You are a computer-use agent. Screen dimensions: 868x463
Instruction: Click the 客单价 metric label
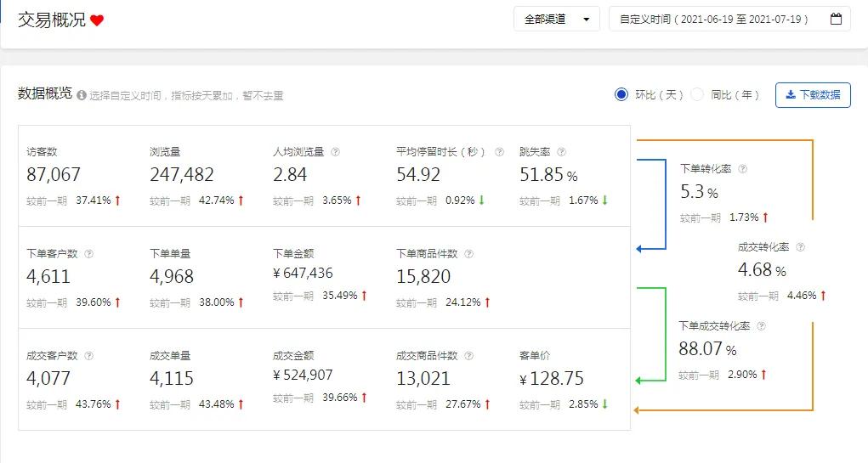tap(535, 356)
